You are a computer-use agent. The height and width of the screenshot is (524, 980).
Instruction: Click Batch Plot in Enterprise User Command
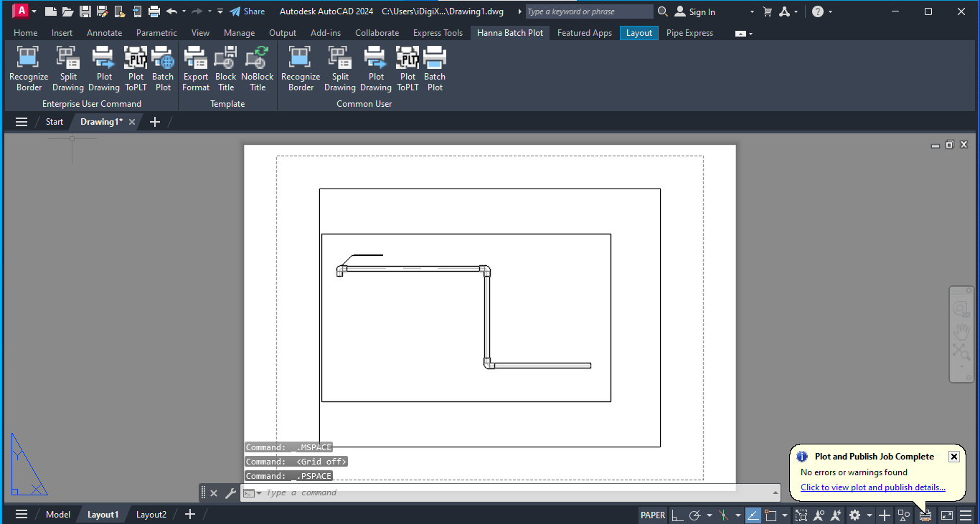[x=163, y=69]
